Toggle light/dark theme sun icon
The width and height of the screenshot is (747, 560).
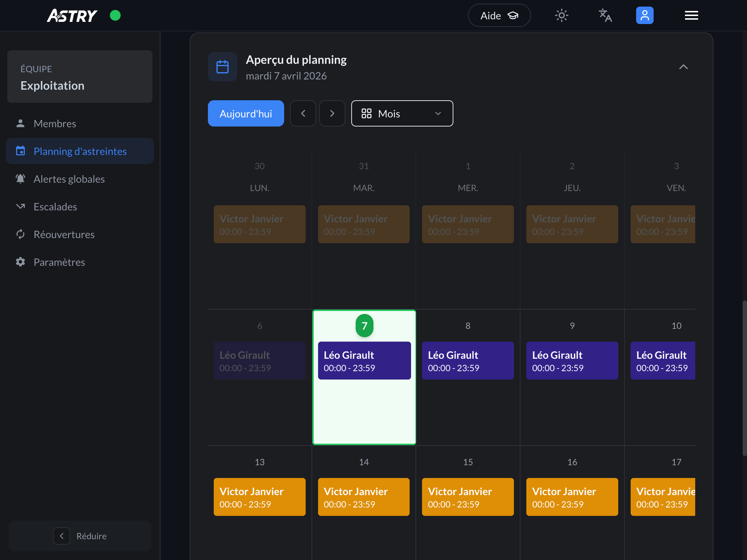561,15
